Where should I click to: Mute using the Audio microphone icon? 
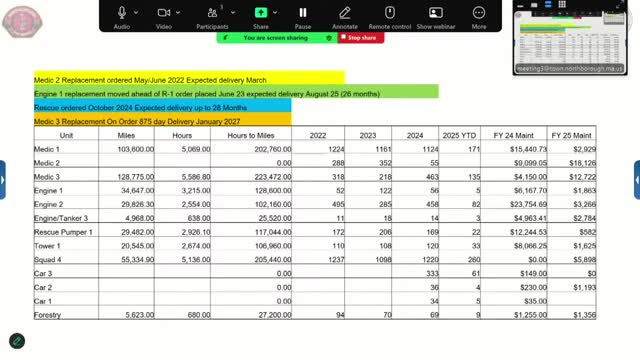122,13
